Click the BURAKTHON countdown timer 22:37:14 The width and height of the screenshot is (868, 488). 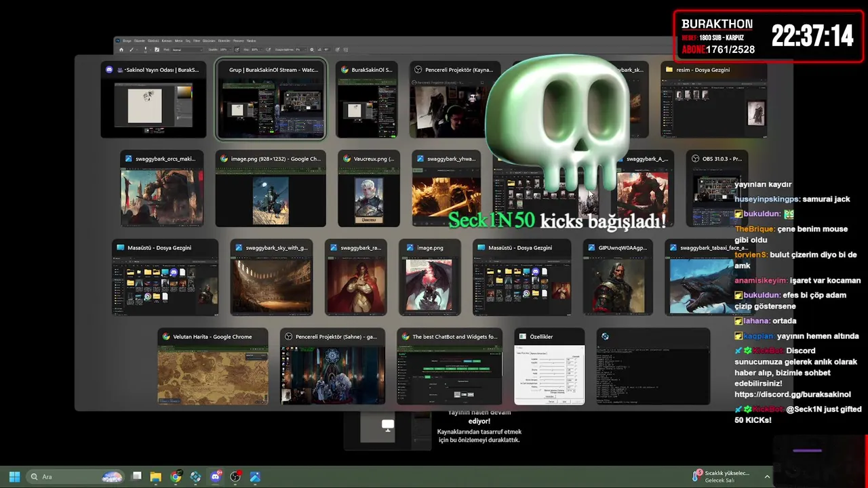(x=812, y=35)
